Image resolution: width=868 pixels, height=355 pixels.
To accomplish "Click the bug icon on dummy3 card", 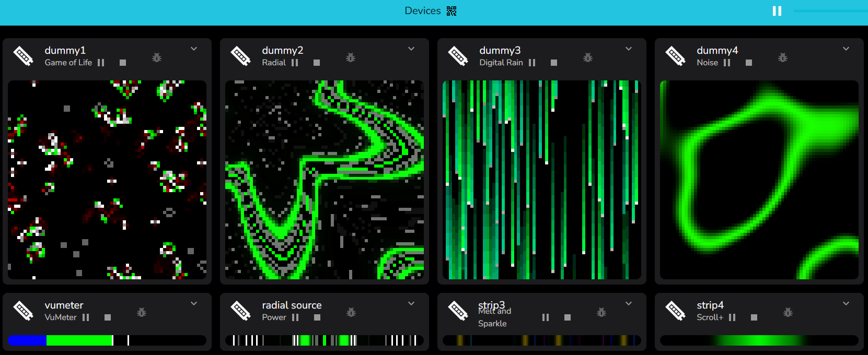I will click(x=588, y=57).
